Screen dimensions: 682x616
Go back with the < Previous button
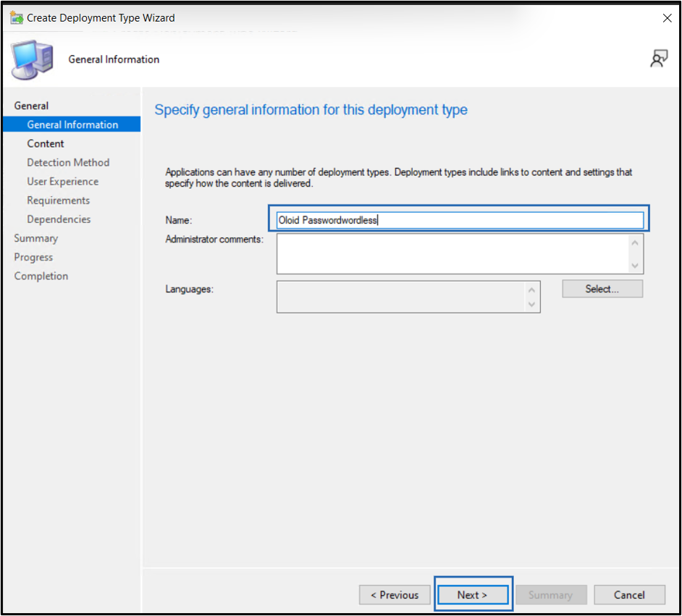click(x=395, y=594)
